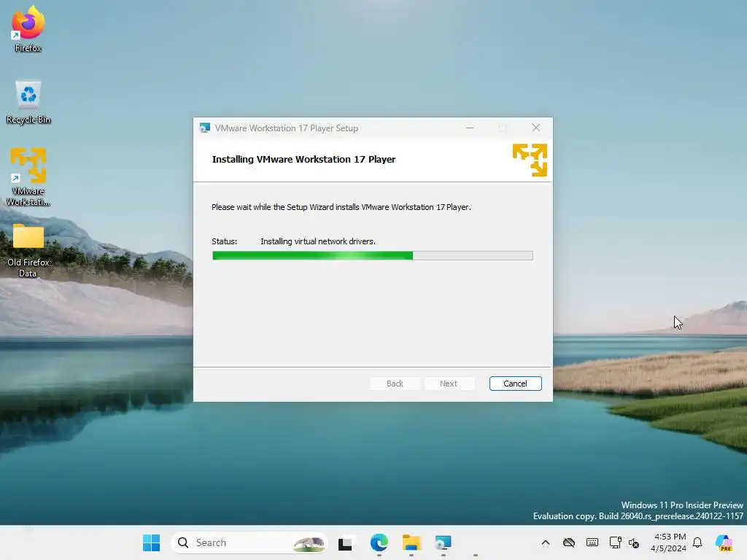Image resolution: width=747 pixels, height=560 pixels.
Task: Open File Explorer from taskbar
Action: pos(411,542)
